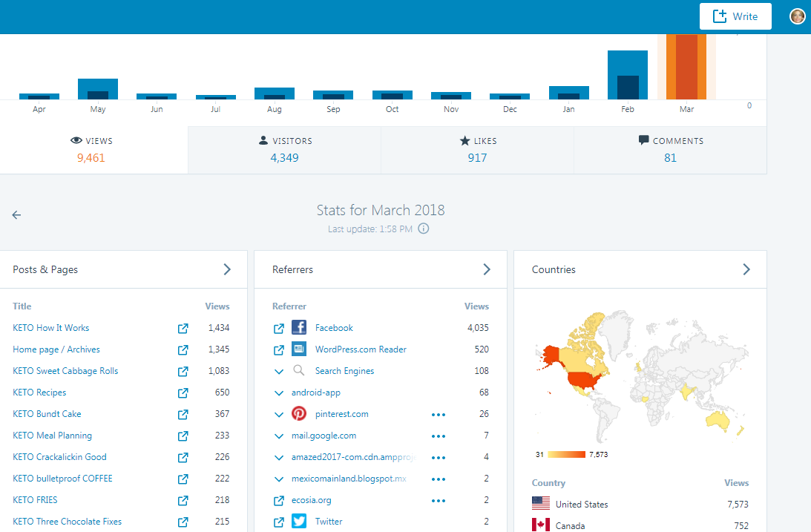
Task: Open external link icon for KETO FRIES
Action: click(183, 500)
